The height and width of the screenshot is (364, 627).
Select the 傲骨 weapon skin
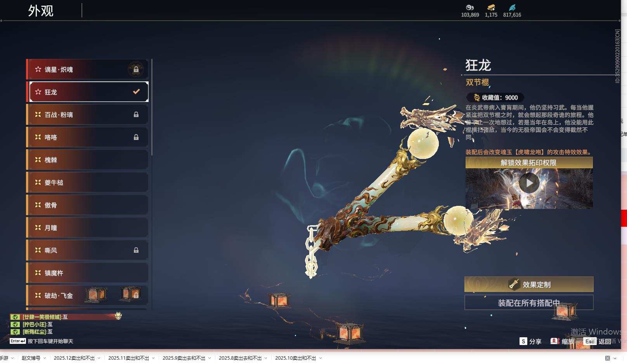pyautogui.click(x=87, y=205)
